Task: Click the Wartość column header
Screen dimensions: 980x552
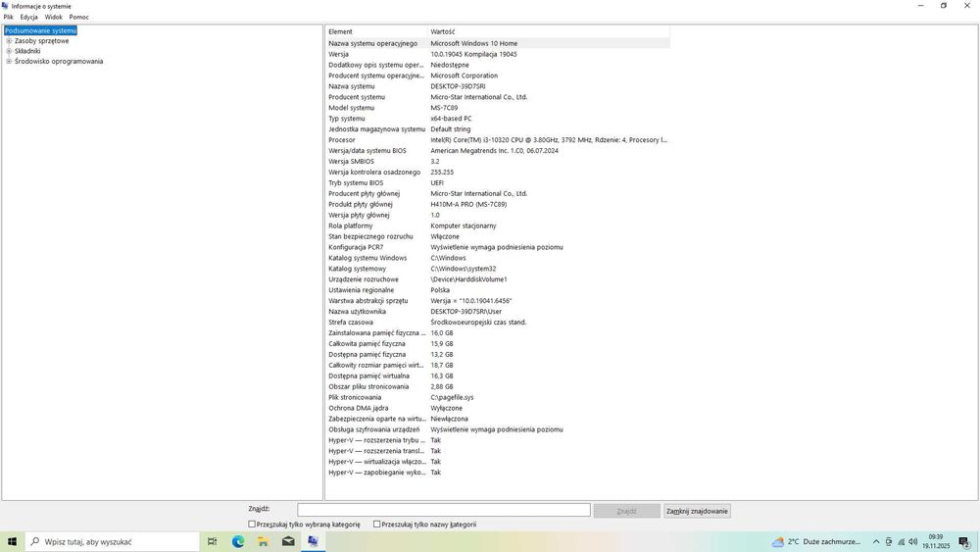Action: click(x=549, y=31)
